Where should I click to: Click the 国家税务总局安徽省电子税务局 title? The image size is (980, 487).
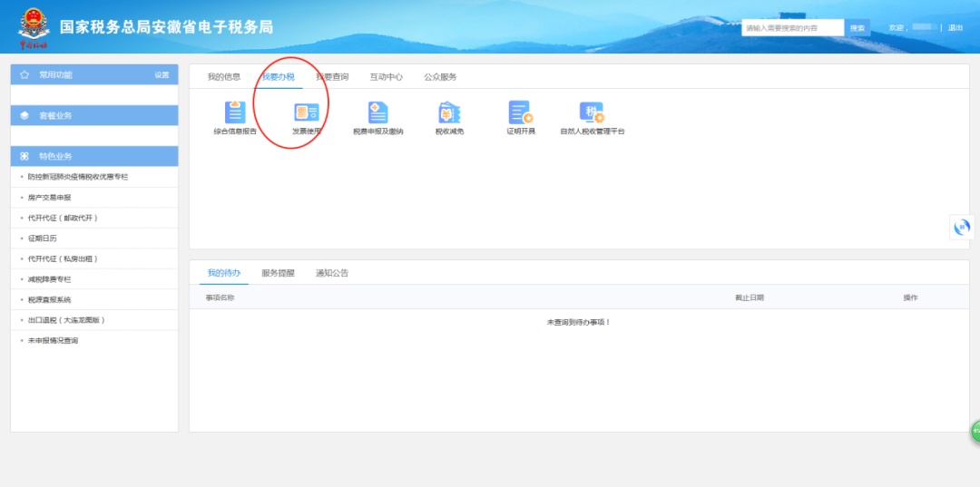tap(166, 27)
